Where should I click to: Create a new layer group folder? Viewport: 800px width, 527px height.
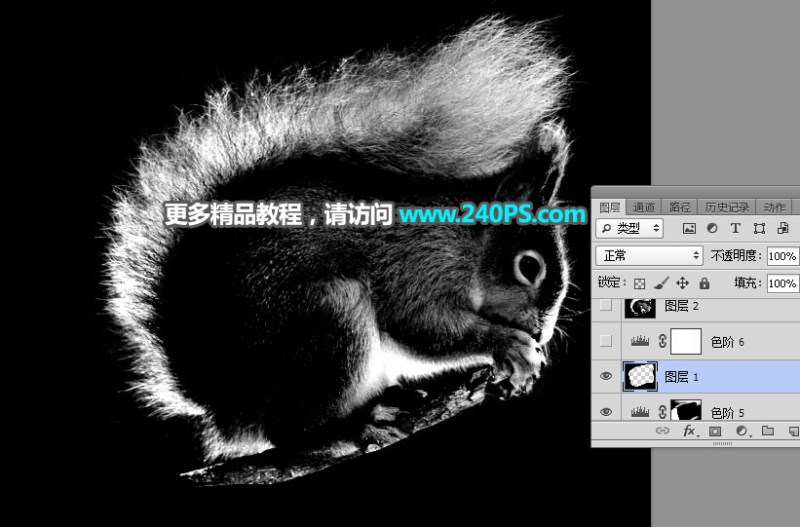click(768, 431)
